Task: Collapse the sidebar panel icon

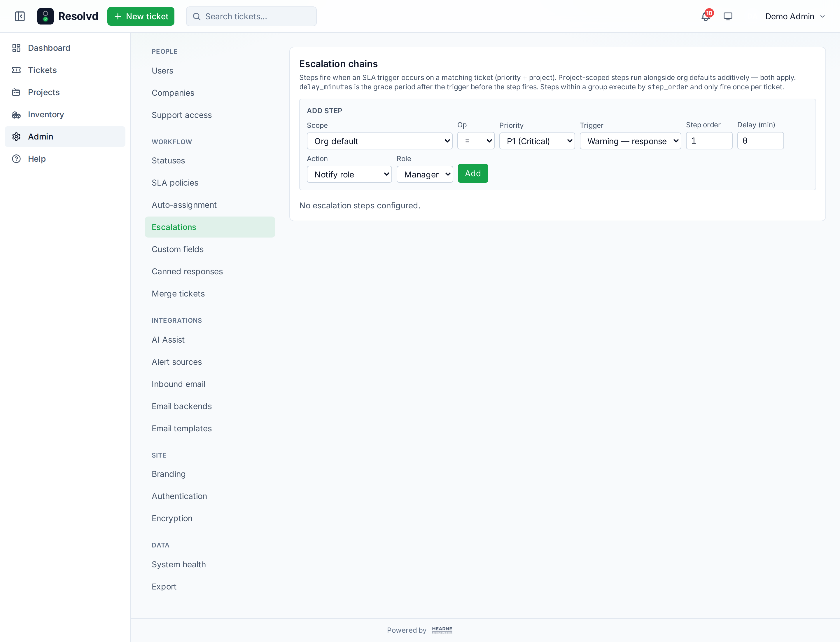Action: [x=20, y=16]
